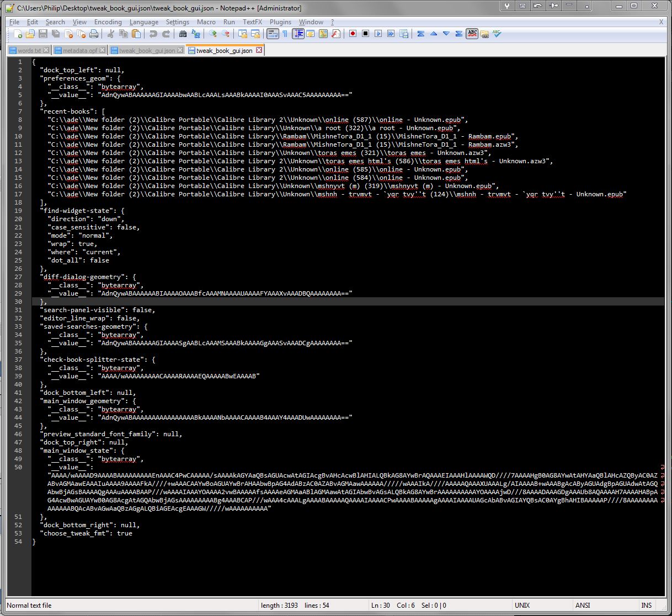Toggle Word wrap in the toolbar
Screen dimensions: 672x616
273,34
